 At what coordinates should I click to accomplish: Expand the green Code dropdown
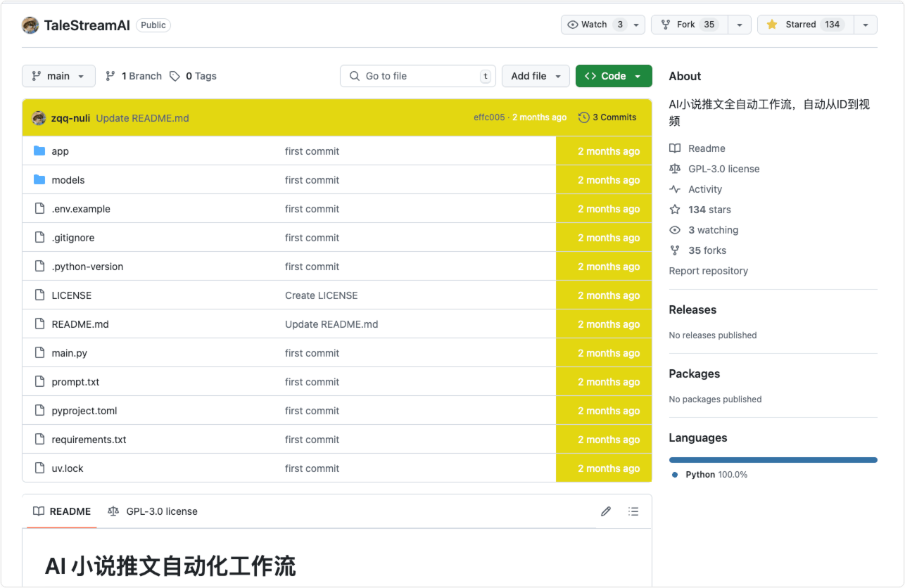(613, 76)
